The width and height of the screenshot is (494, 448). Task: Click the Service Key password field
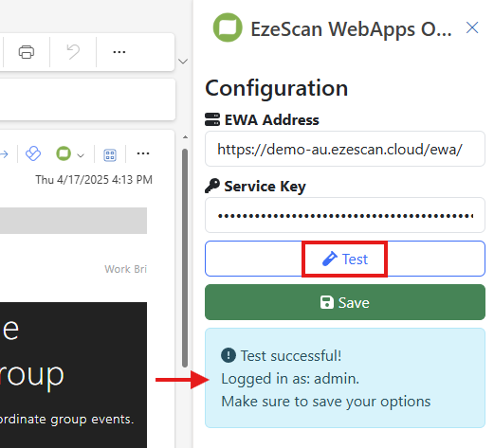345,215
